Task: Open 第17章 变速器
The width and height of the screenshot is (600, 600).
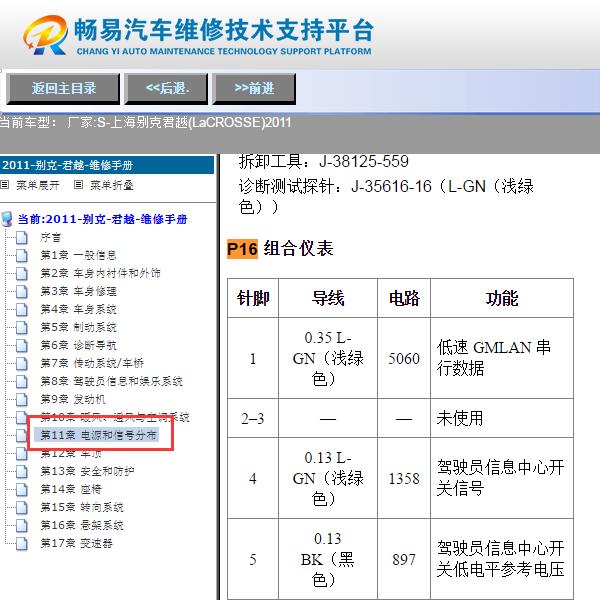Action: click(77, 543)
